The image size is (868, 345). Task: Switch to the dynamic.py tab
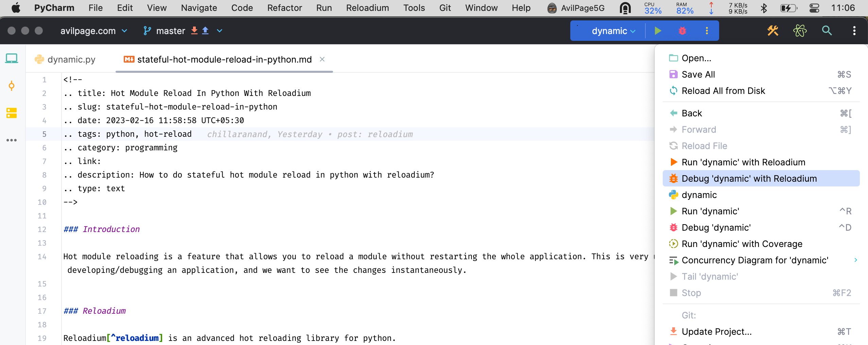click(71, 59)
